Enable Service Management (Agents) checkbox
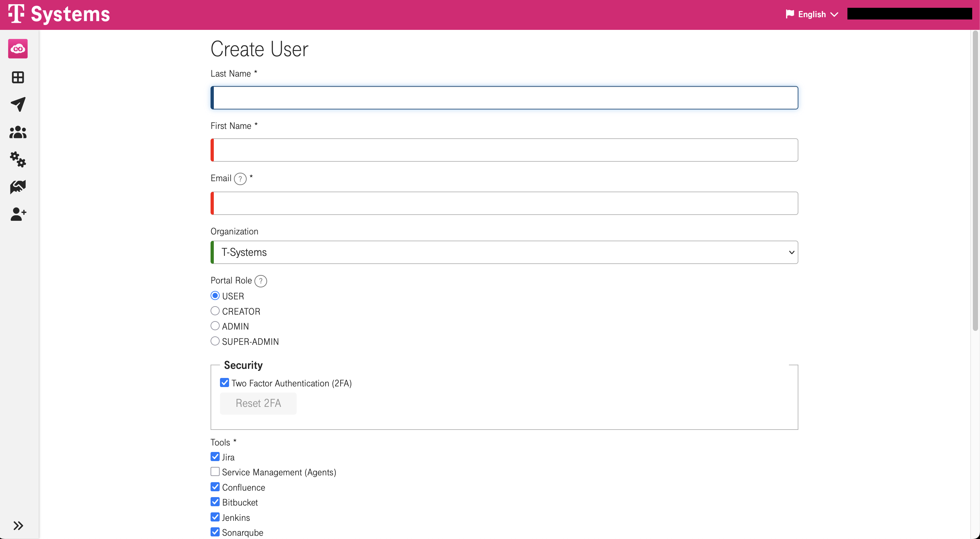This screenshot has height=539, width=980. 215,472
